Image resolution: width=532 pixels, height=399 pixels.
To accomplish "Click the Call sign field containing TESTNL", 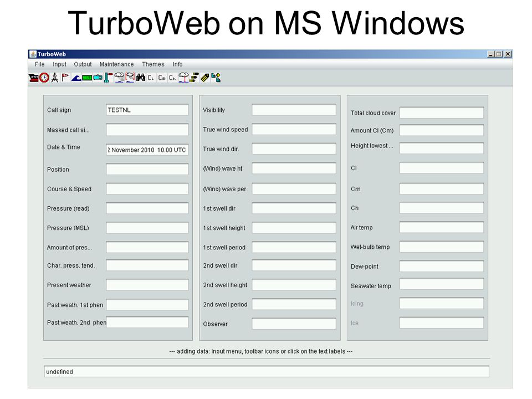I will tap(147, 110).
